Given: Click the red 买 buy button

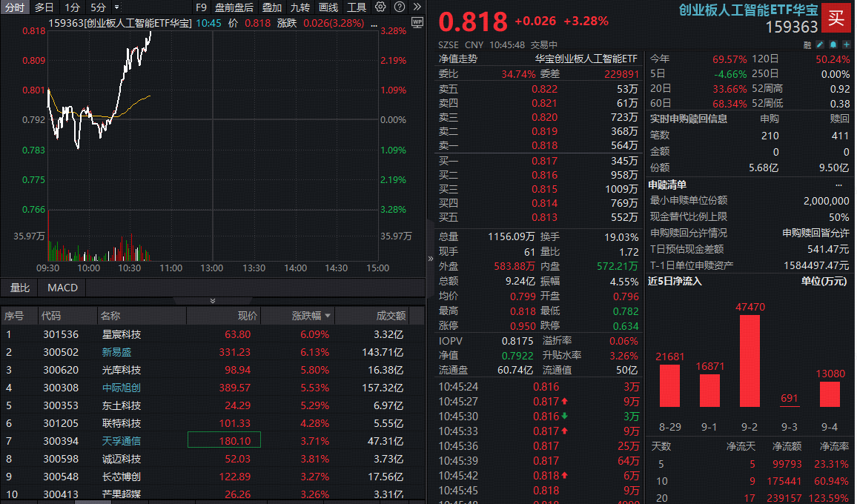Looking at the screenshot, I should click(x=837, y=19).
